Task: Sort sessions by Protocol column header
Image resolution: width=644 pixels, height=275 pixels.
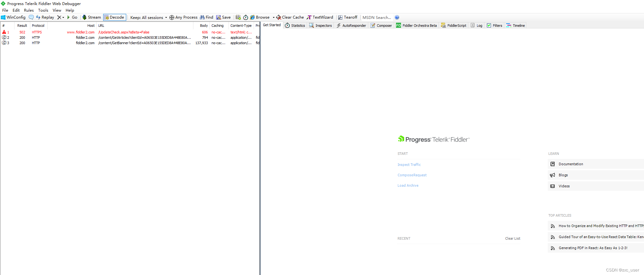Action: pos(38,26)
